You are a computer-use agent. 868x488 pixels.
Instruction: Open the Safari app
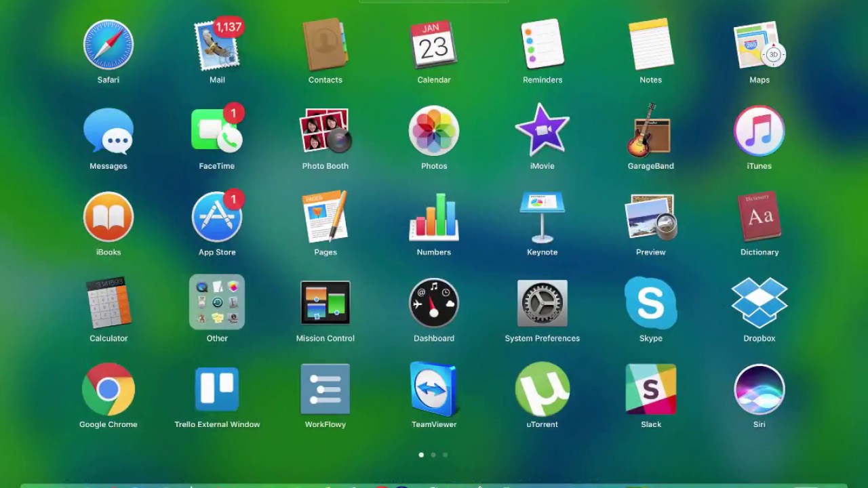pyautogui.click(x=108, y=45)
